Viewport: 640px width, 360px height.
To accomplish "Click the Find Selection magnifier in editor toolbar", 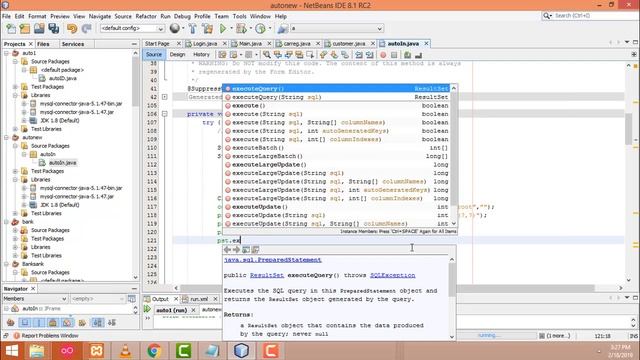I will (x=267, y=55).
